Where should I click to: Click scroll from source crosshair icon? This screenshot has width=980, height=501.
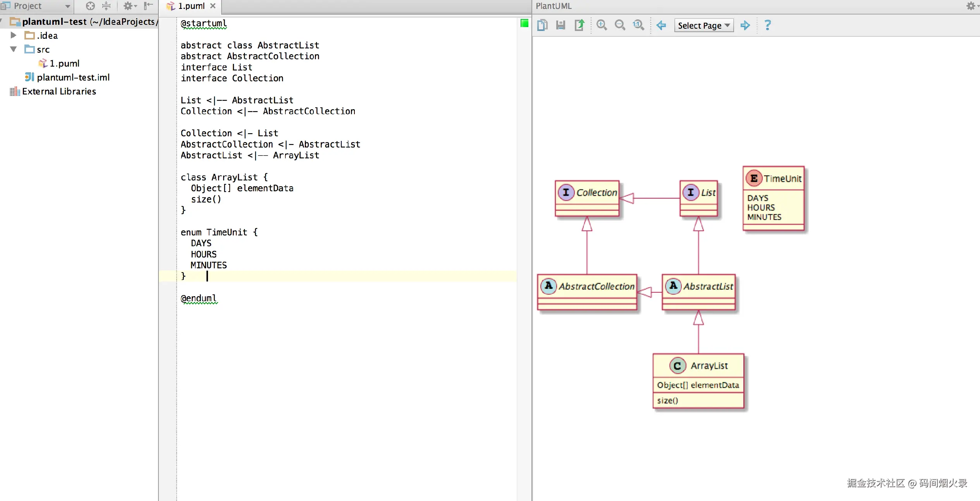pos(90,6)
